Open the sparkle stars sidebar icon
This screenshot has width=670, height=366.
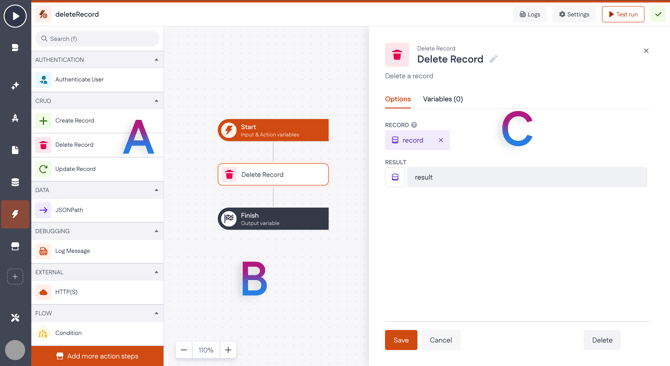[x=15, y=85]
